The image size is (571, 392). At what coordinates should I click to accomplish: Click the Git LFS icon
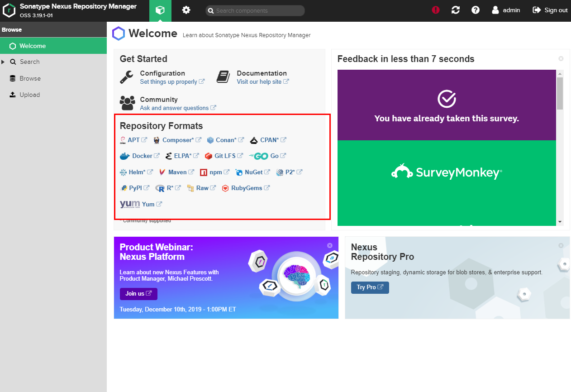(x=208, y=156)
